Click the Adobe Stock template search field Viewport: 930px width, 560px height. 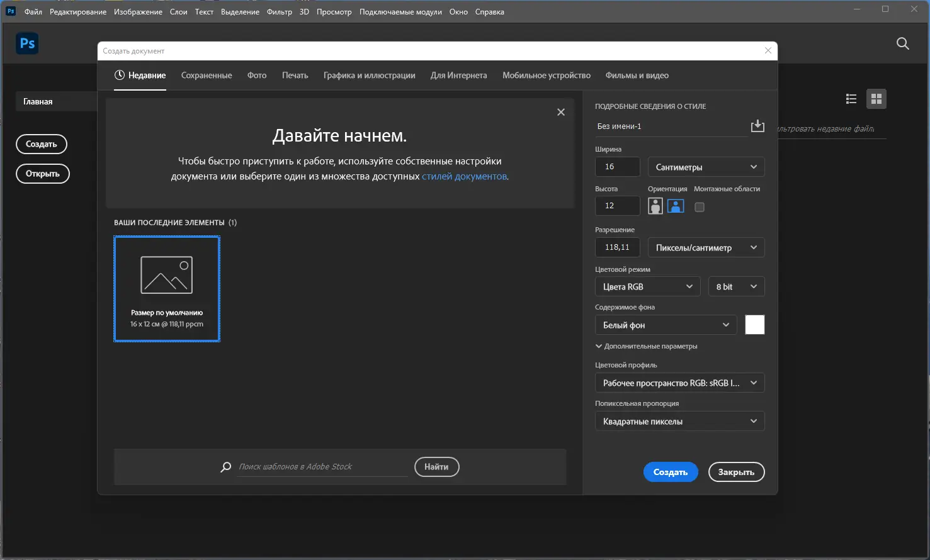tap(322, 467)
